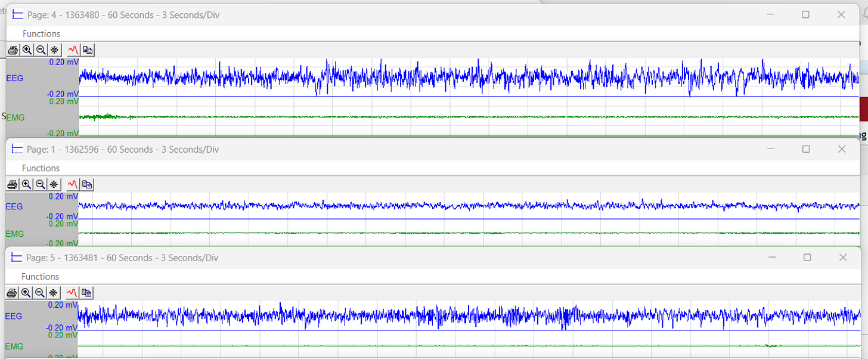The height and width of the screenshot is (359, 868).
Task: Click the EEG channel label in Page 5 window
Action: coord(14,316)
